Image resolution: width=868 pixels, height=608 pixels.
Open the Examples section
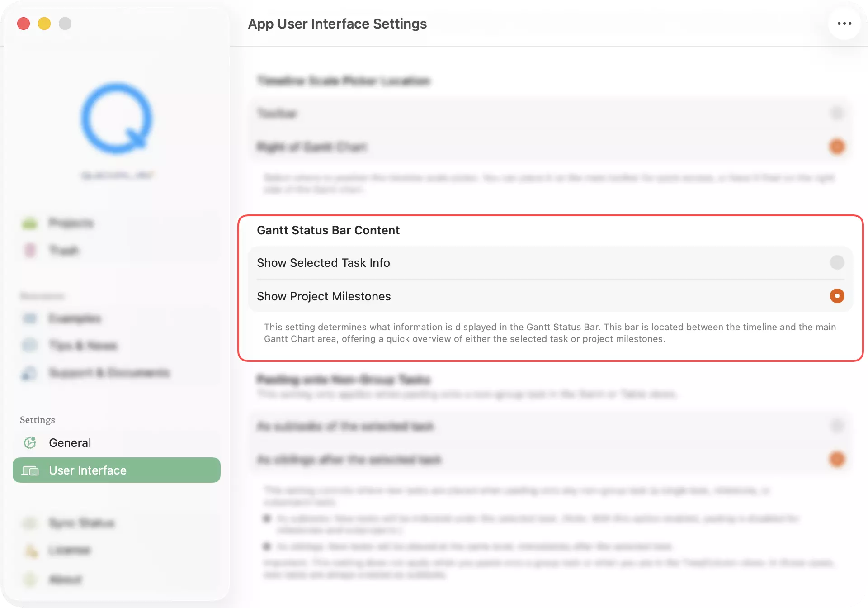pyautogui.click(x=75, y=318)
